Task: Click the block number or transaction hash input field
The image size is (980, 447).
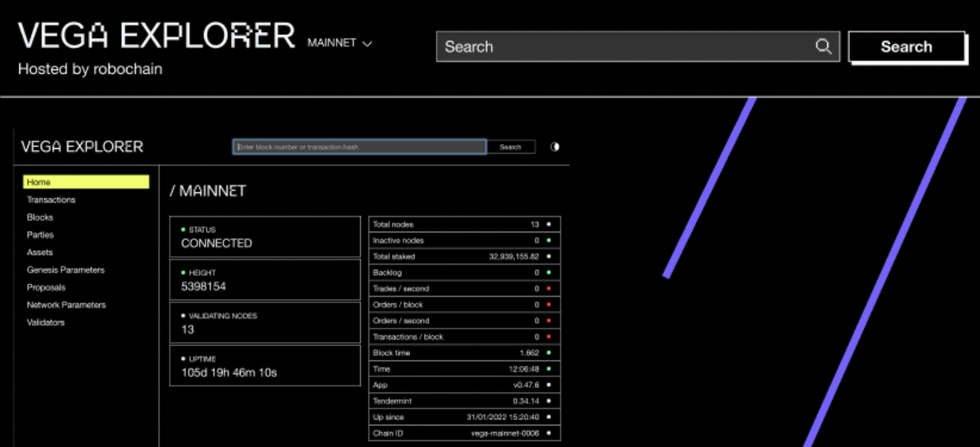Action: click(359, 147)
